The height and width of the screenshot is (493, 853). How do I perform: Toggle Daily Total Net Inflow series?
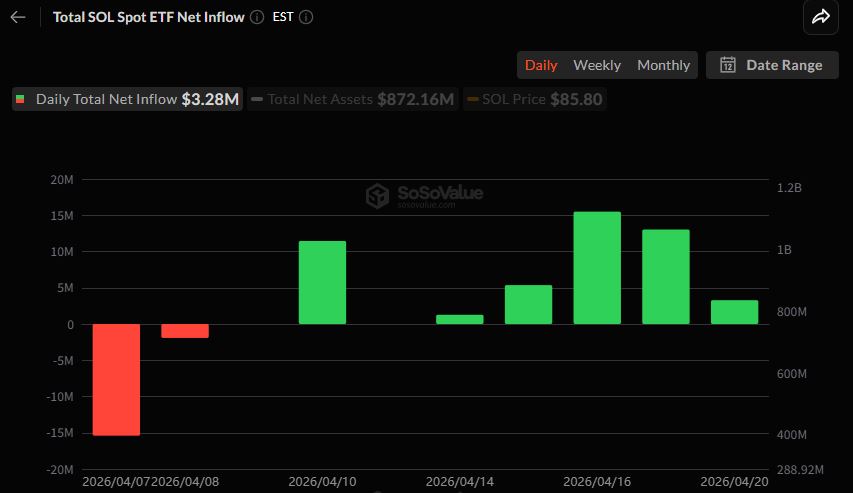point(127,100)
